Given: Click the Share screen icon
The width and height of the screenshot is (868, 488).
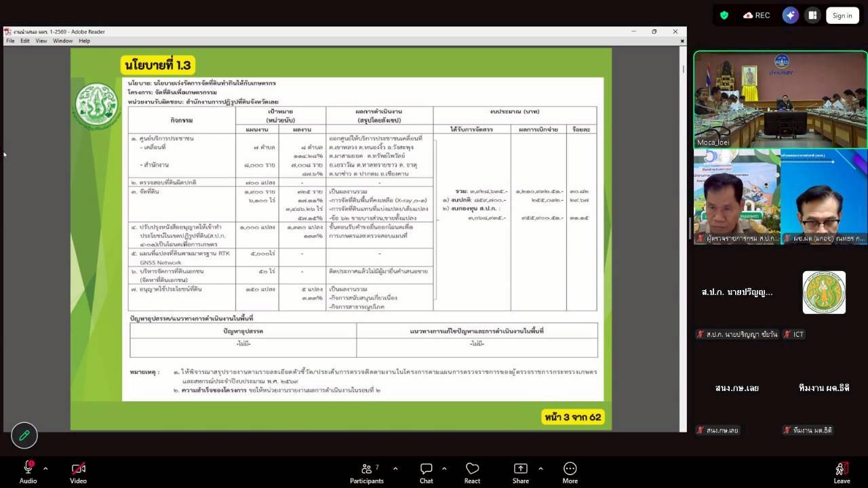Looking at the screenshot, I should coord(520,473).
